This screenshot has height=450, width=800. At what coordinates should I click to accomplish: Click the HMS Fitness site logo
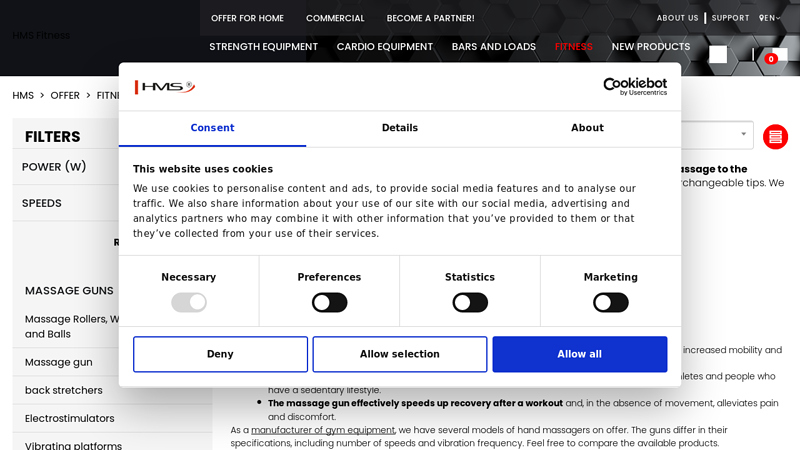[x=41, y=35]
